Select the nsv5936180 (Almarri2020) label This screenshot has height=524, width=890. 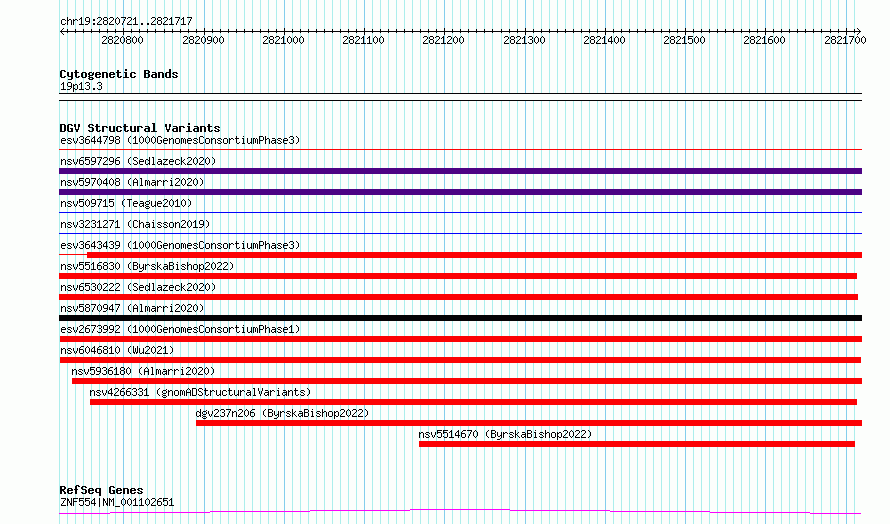[143, 371]
